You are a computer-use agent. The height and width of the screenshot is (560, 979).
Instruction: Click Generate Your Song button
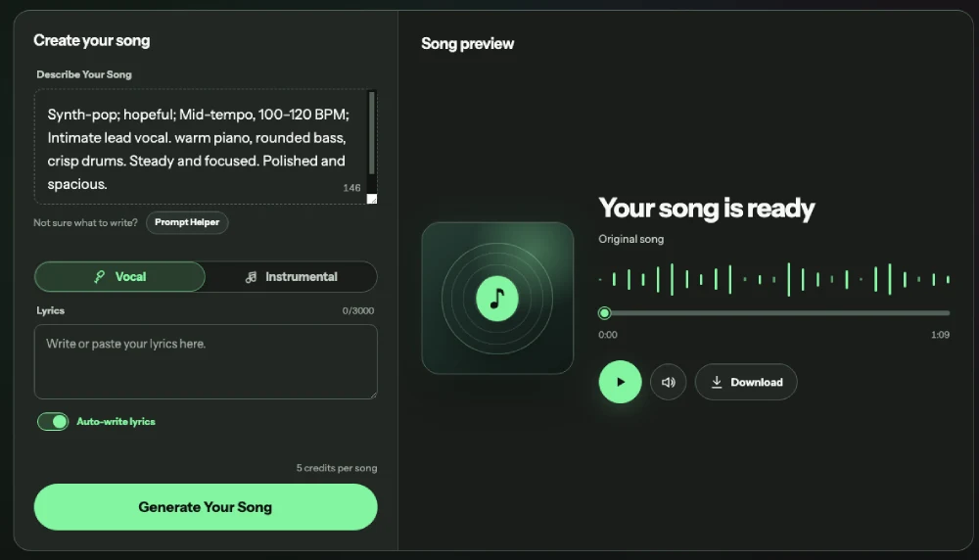point(206,507)
